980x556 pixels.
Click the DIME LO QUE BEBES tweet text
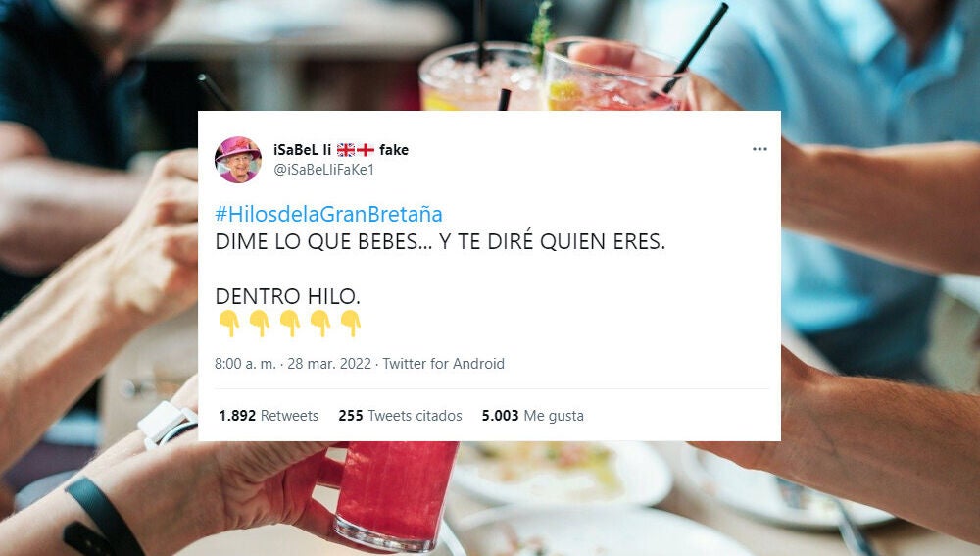(x=440, y=241)
